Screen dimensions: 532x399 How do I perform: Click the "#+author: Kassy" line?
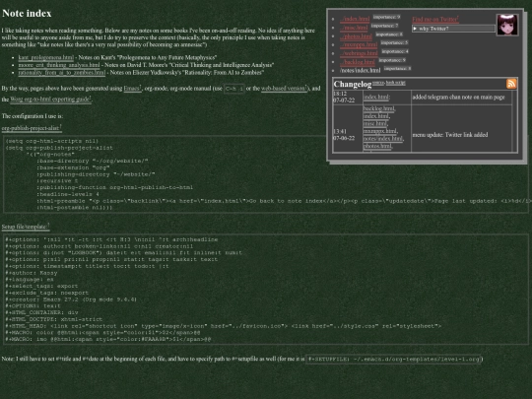tap(32, 273)
